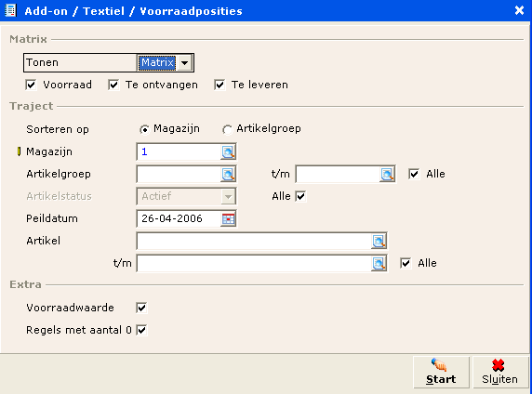This screenshot has width=532, height=394.
Task: Open calendar icon next to Peildatum
Action: tap(228, 218)
